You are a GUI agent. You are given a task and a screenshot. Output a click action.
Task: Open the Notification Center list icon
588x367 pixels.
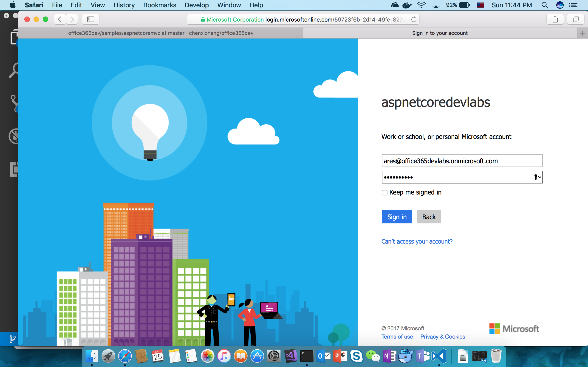pyautogui.click(x=574, y=5)
